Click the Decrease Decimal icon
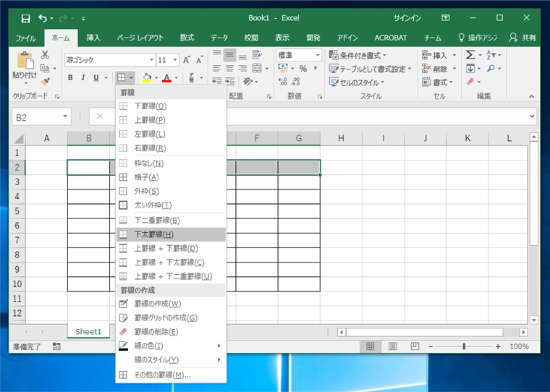Screen dimensions: 550x392 [296, 82]
